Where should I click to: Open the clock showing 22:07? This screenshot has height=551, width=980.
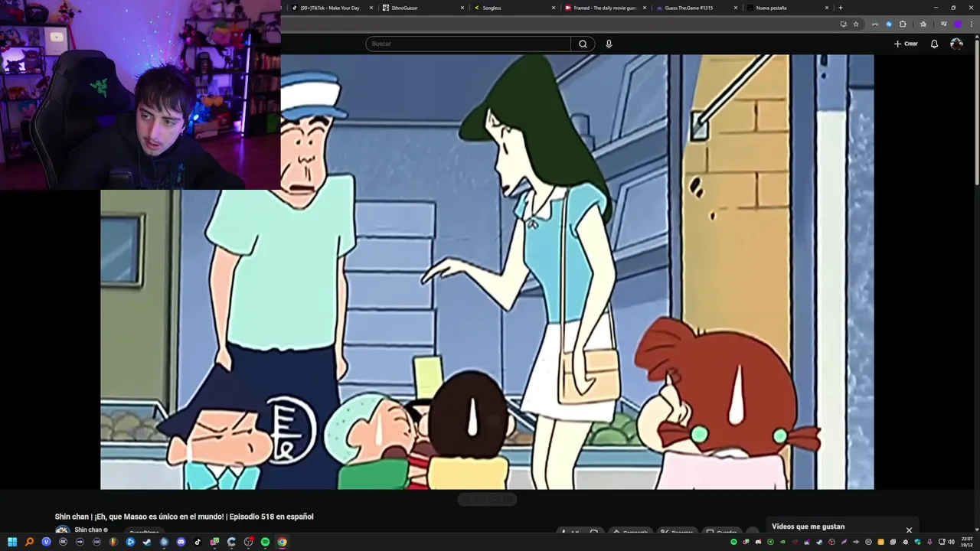click(967, 542)
